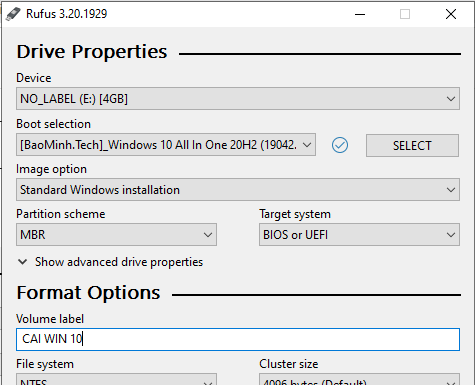Open the File system NTFS dropdown
Image resolution: width=475 pixels, height=385 pixels.
(x=116, y=379)
